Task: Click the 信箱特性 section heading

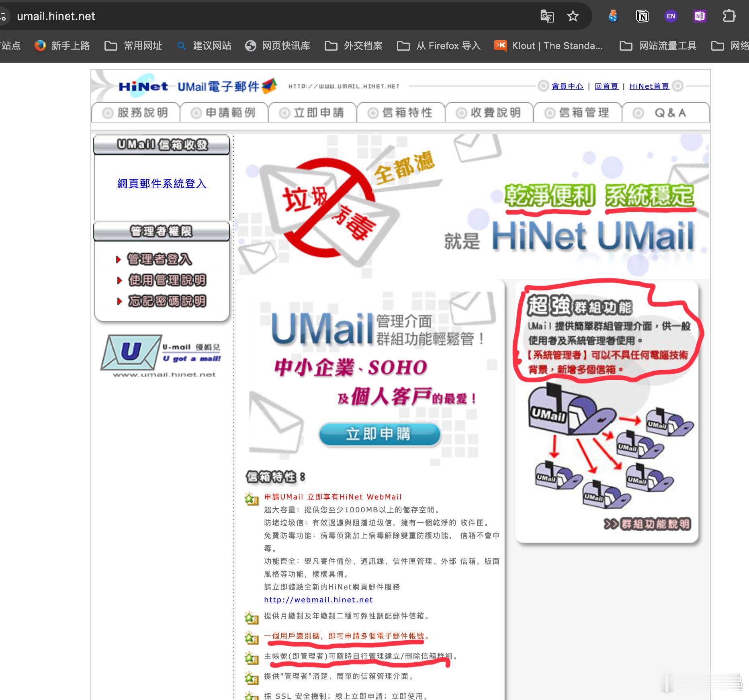Action: pos(275,477)
